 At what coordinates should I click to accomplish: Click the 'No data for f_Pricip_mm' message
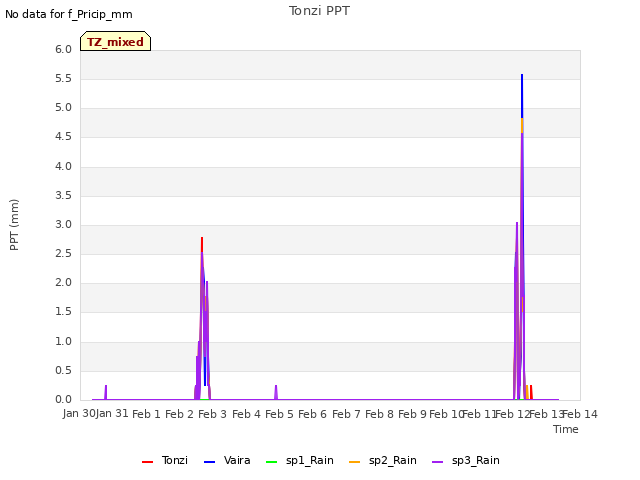[x=69, y=14]
